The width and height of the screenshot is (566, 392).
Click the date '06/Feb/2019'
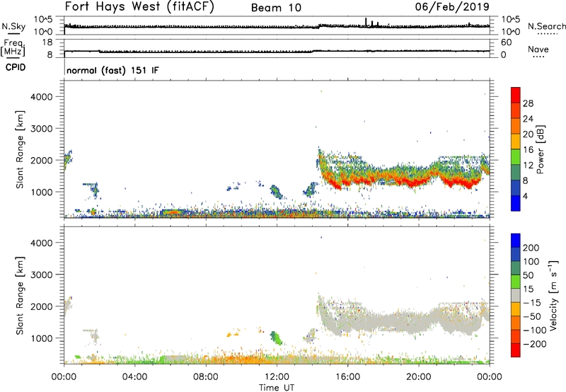tap(452, 7)
